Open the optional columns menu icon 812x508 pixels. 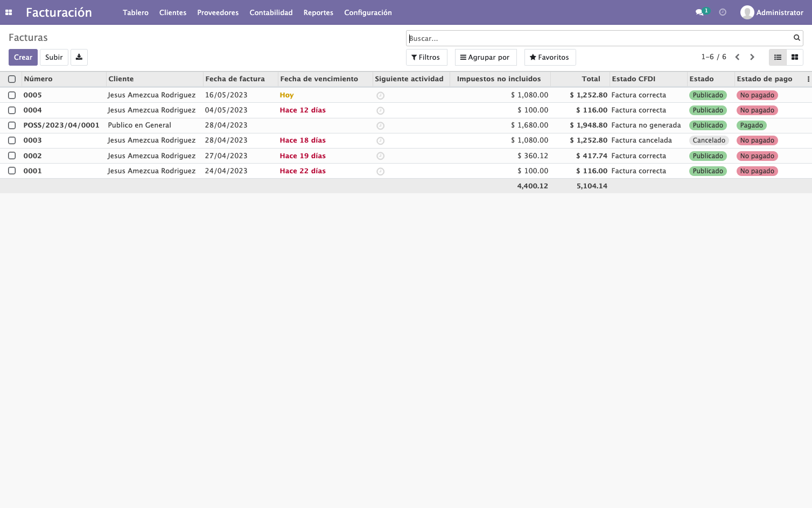(x=808, y=79)
